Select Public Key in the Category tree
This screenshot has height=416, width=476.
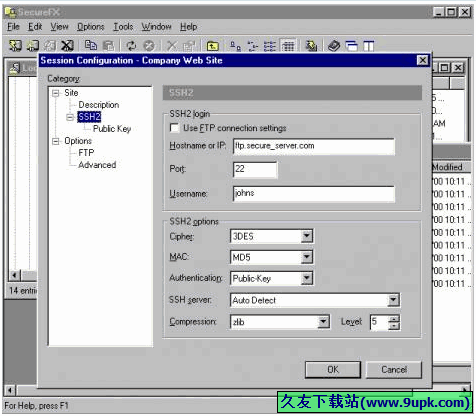[x=112, y=129]
